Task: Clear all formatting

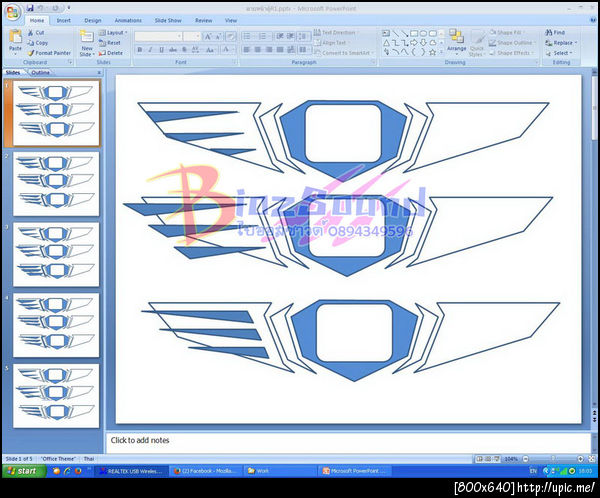Action: pos(231,36)
